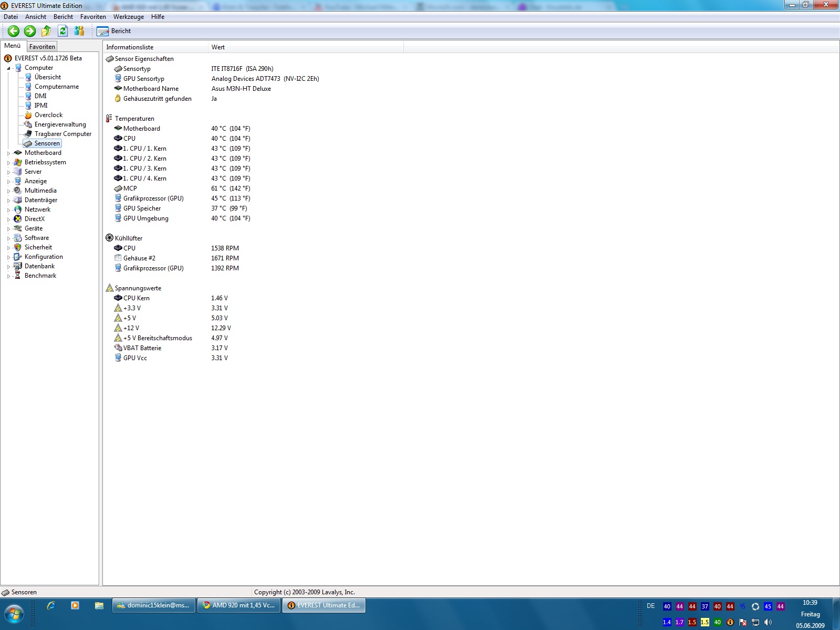The image size is (840, 630).
Task: Select Computername in the tree
Action: coord(57,87)
